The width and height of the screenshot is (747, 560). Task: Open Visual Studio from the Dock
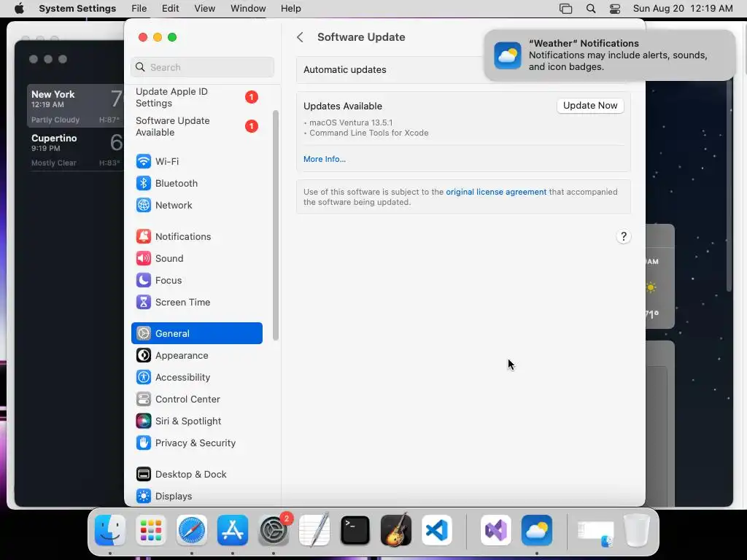pos(496,531)
